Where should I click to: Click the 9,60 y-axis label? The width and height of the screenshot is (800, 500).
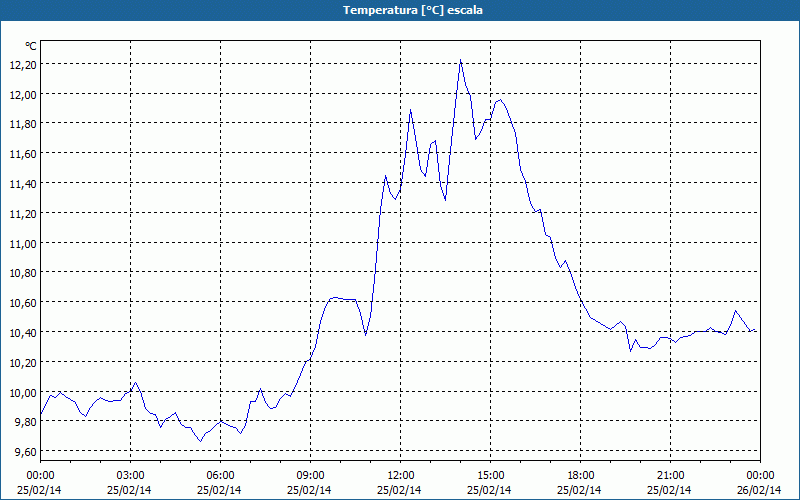26,452
